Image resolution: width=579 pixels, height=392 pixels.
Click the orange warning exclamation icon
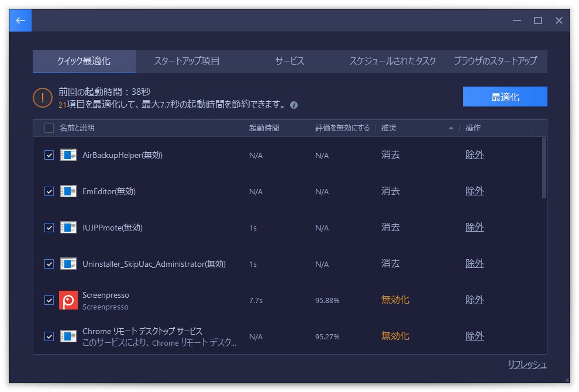coord(43,98)
